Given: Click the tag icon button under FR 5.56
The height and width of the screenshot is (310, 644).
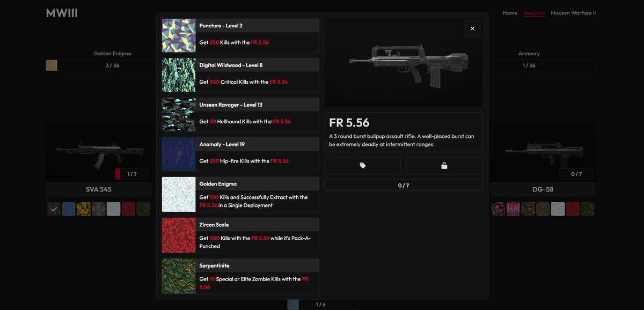Looking at the screenshot, I should [x=363, y=166].
